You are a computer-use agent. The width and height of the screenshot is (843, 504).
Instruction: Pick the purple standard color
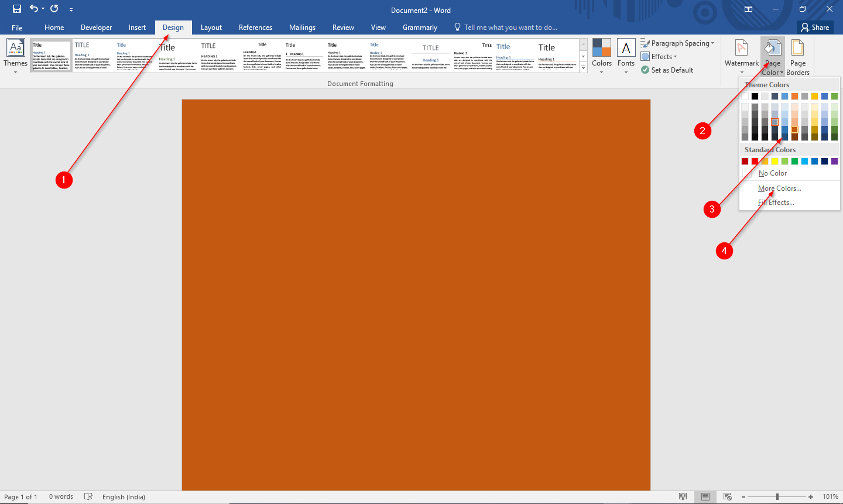point(834,161)
